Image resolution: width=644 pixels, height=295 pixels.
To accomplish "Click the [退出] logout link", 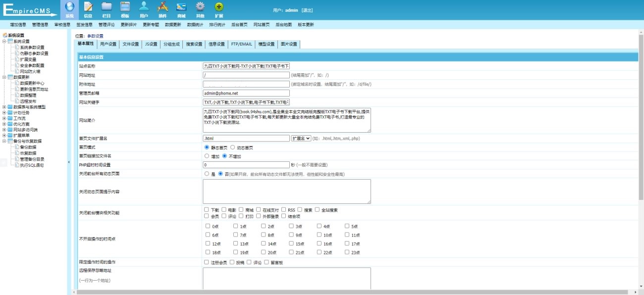I will (x=307, y=10).
